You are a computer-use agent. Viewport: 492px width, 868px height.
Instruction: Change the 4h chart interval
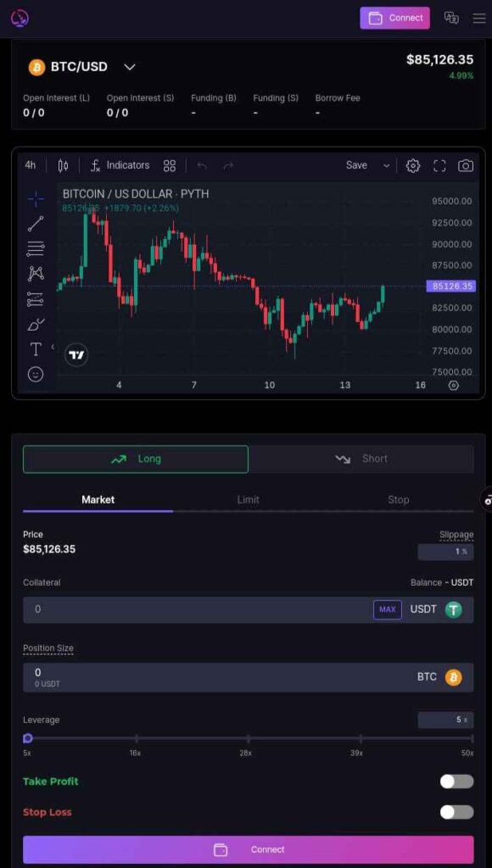point(31,165)
